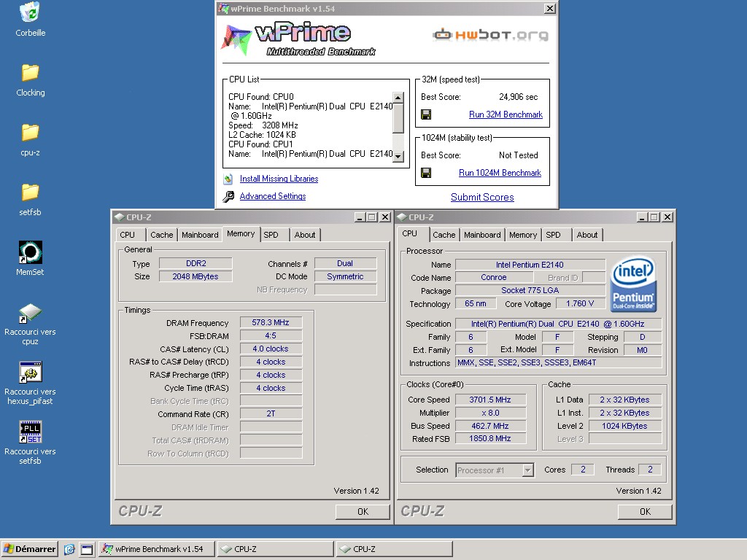This screenshot has width=747, height=560.
Task: Click the Package Socket 775 LGA value
Action: pyautogui.click(x=530, y=290)
